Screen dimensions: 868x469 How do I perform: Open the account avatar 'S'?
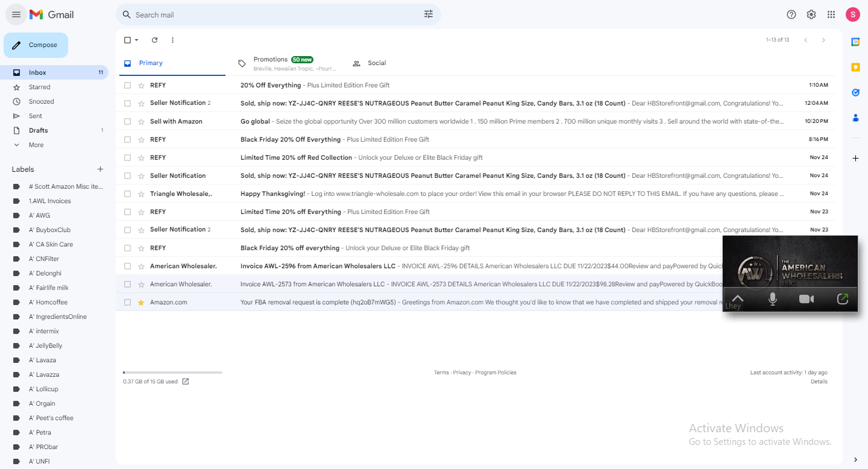[x=852, y=14]
